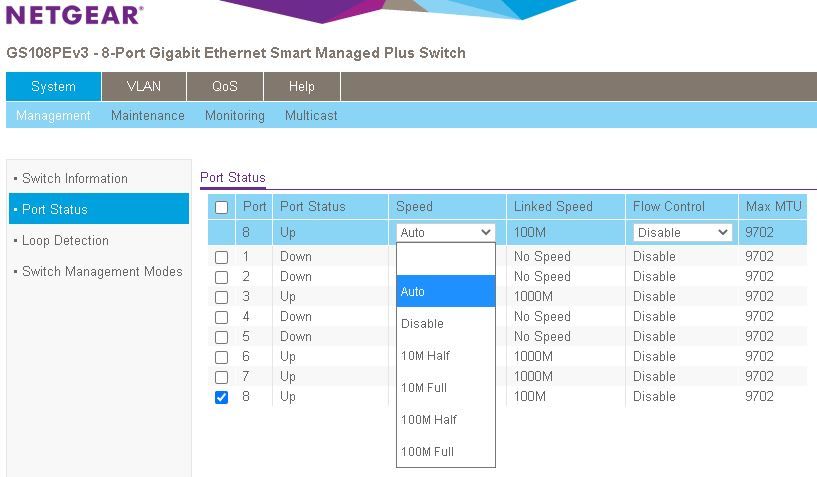Uncheck the port 8 checkbox

(222, 397)
